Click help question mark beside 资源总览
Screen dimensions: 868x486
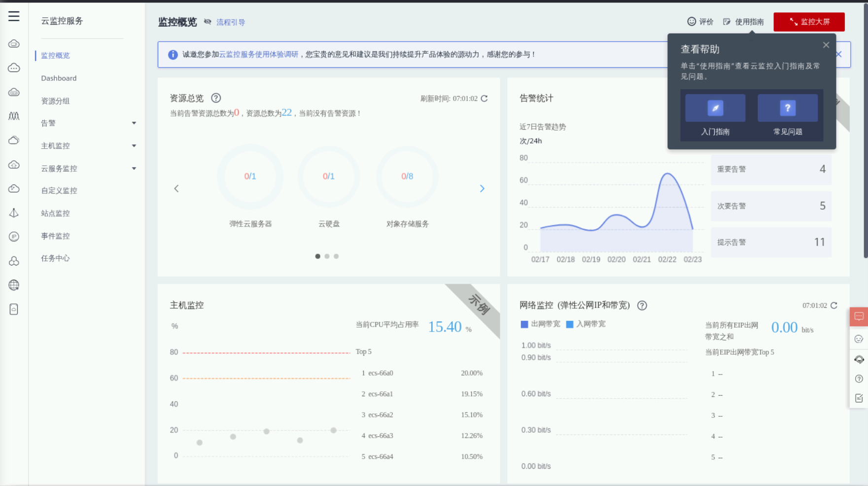tap(216, 98)
